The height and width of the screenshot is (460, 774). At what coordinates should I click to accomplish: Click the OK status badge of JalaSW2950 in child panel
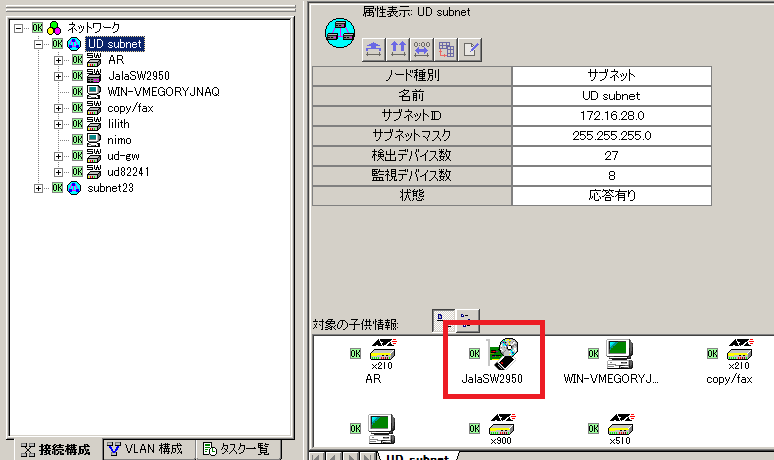[x=474, y=353]
